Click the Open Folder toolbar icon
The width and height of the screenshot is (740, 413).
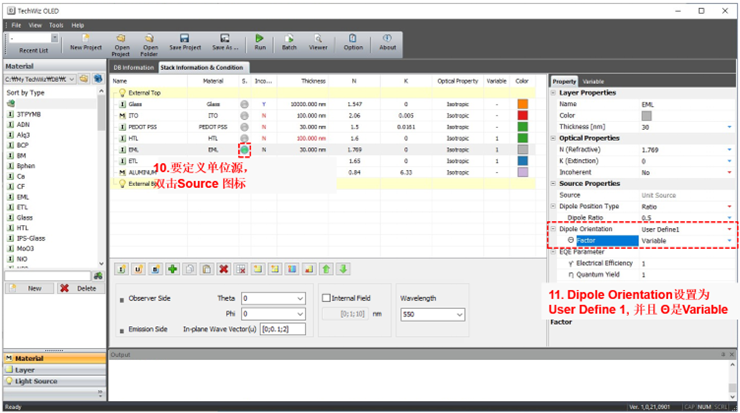tap(150, 39)
